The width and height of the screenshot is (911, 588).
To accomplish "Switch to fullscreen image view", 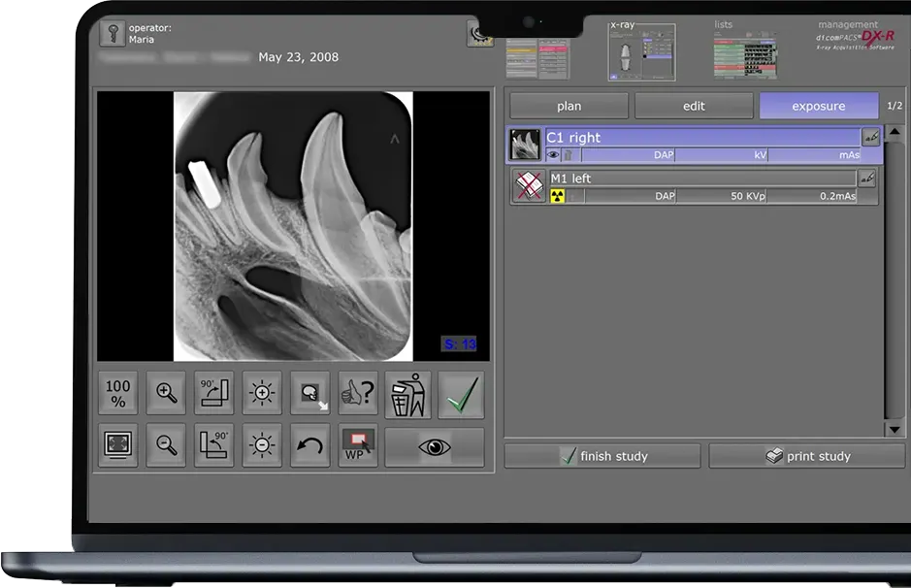I will tap(118, 445).
